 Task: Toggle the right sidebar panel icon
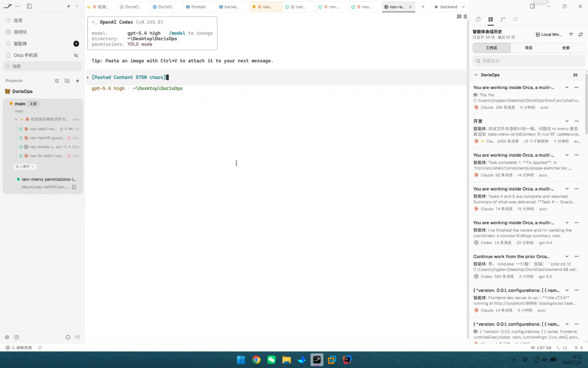point(532,6)
